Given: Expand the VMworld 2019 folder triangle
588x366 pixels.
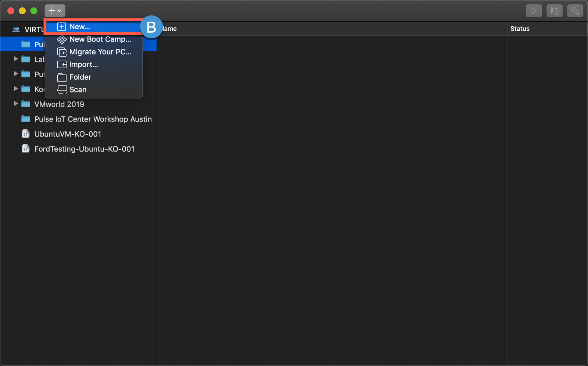Looking at the screenshot, I should click(16, 104).
